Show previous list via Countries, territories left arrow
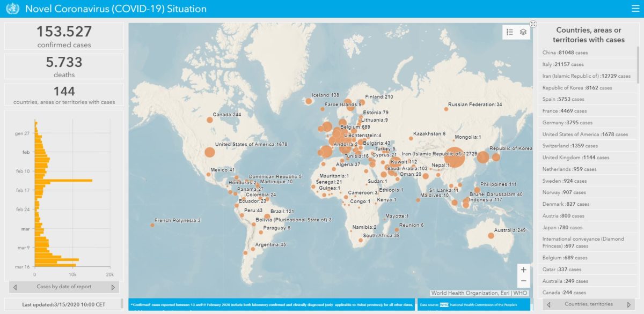Image resolution: width=644 pixels, height=314 pixels. 548,304
